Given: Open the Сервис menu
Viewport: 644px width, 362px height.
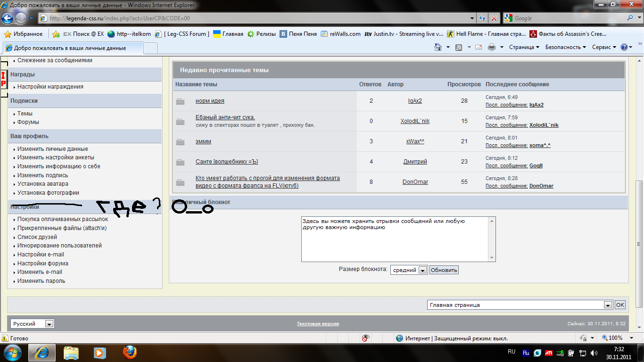Looking at the screenshot, I should coord(604,47).
